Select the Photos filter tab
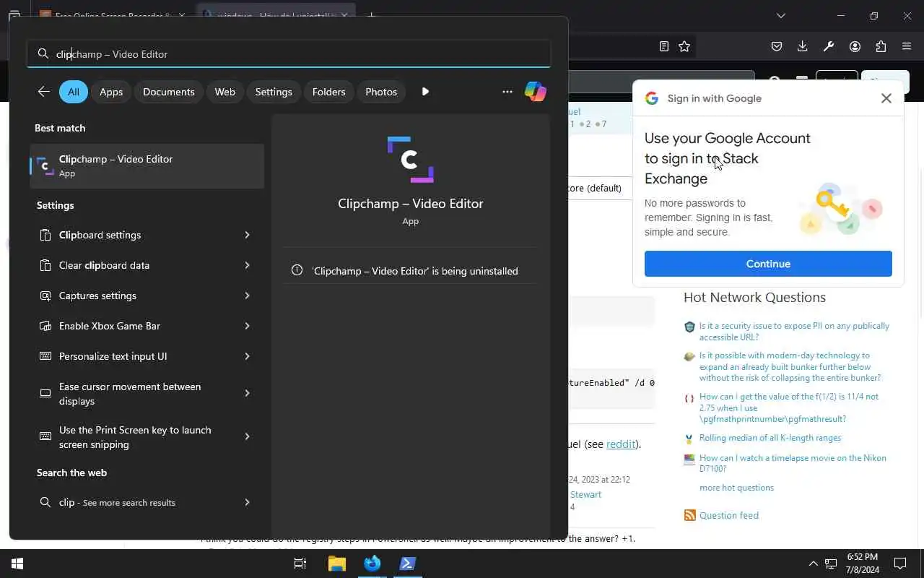This screenshot has width=924, height=578. [381, 92]
